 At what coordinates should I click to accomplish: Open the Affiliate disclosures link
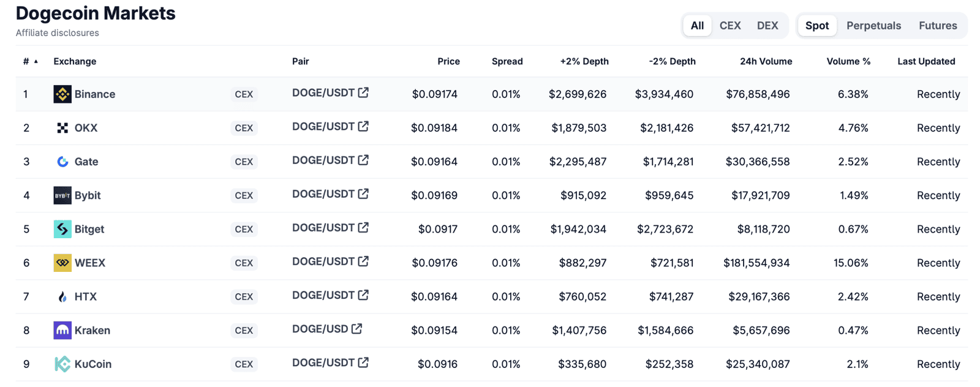(x=56, y=32)
